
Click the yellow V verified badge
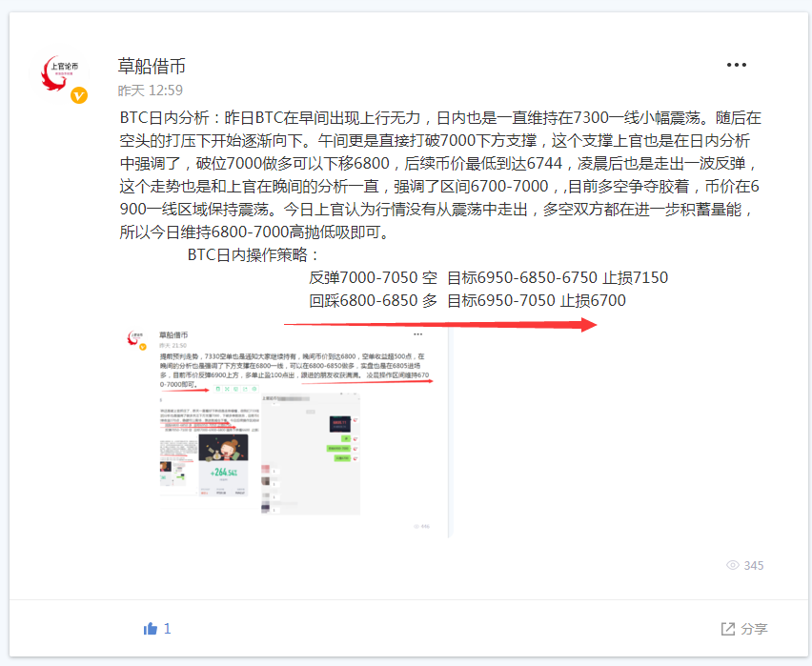(x=79, y=96)
